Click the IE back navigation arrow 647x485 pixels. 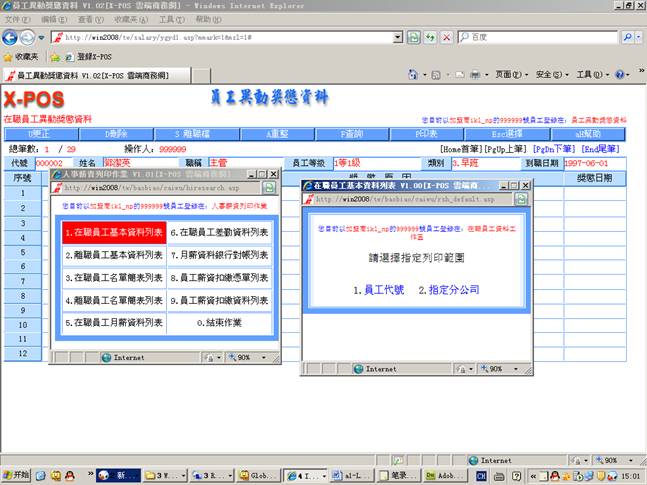pyautogui.click(x=13, y=37)
